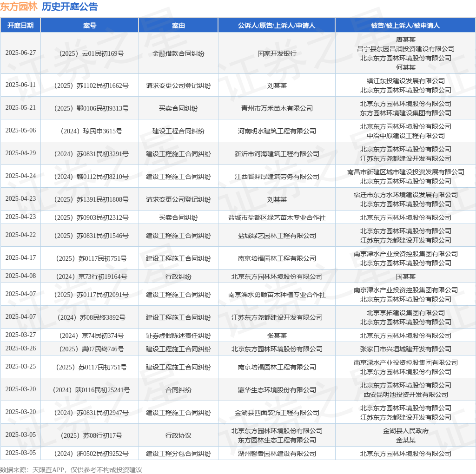Click defendant 宿迁市东方水环境建设发展有限公司
Screen dimensions: 476x474
click(x=405, y=195)
